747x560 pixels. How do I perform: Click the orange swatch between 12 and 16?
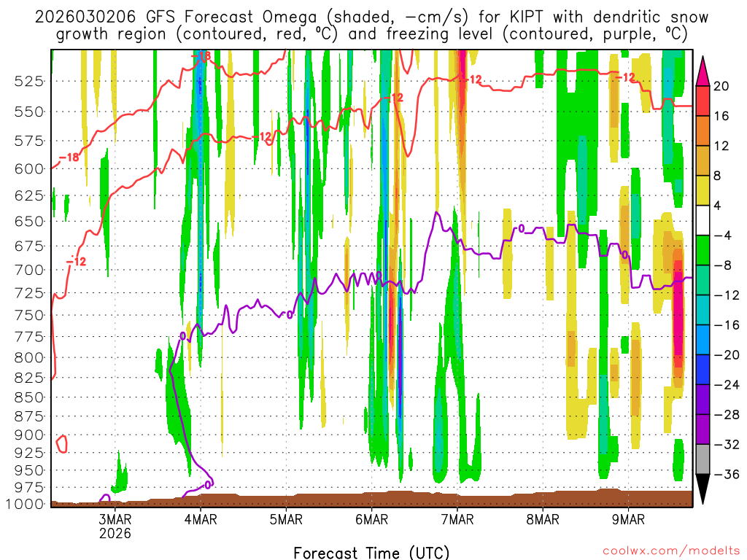coord(703,131)
